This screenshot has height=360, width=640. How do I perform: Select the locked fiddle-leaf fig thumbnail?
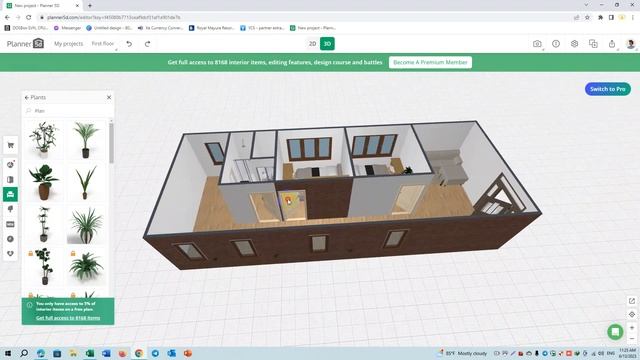[44, 267]
